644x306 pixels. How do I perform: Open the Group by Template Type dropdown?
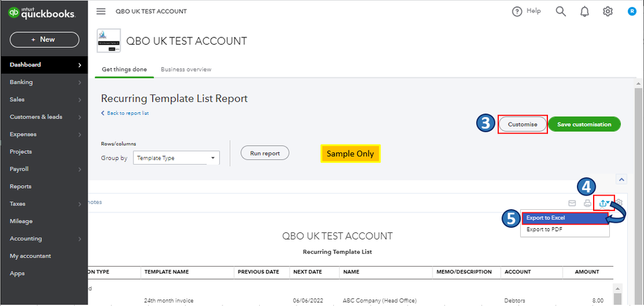176,158
